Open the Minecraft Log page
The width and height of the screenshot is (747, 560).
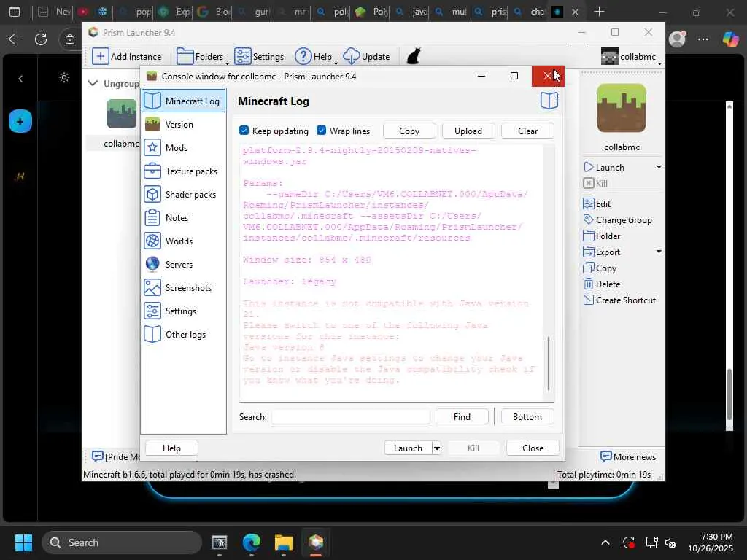183,101
